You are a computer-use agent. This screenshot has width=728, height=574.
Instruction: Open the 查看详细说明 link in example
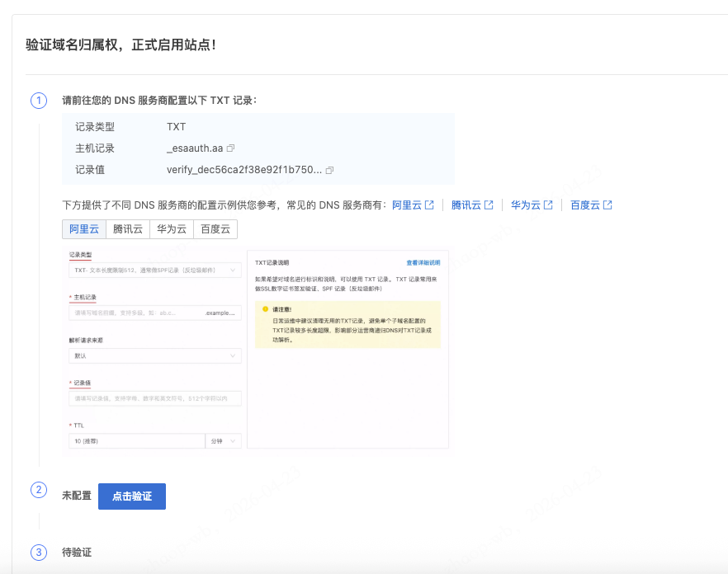[x=423, y=263]
